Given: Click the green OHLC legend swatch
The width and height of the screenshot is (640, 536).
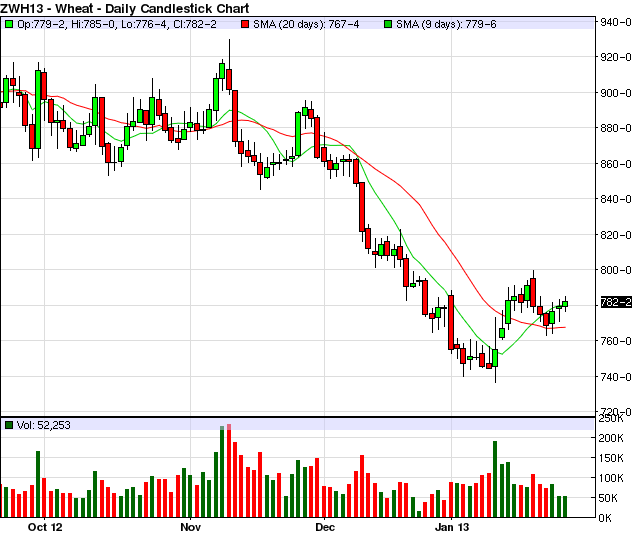Looking at the screenshot, I should coord(9,24).
